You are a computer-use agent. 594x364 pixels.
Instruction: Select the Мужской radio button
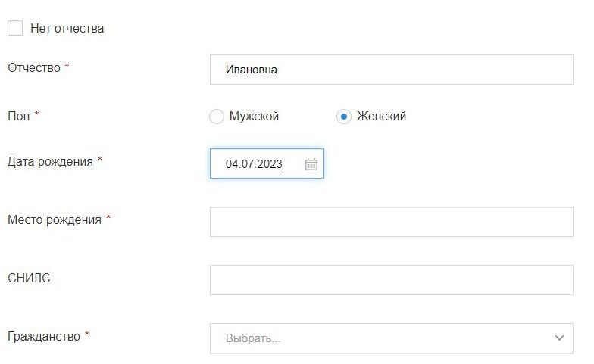217,117
